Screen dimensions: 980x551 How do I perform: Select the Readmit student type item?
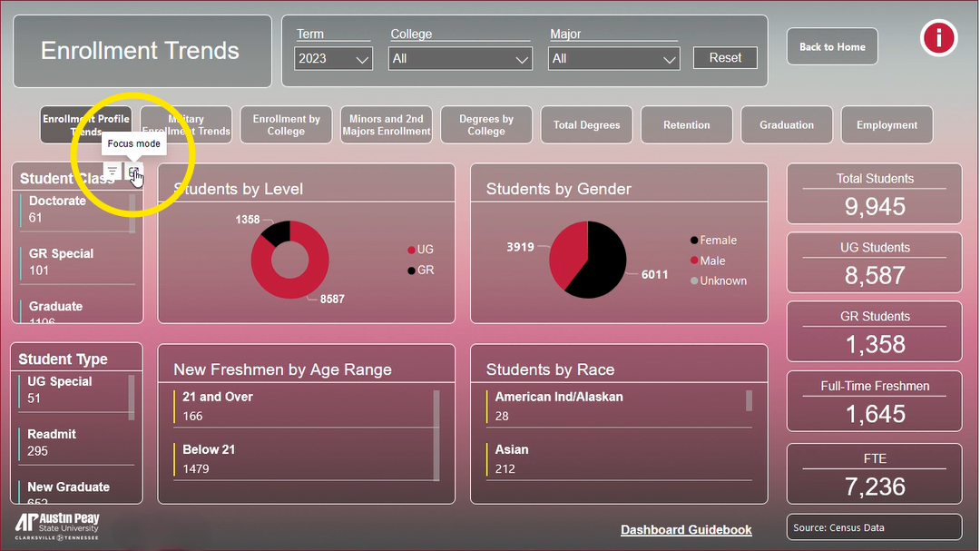coord(52,442)
